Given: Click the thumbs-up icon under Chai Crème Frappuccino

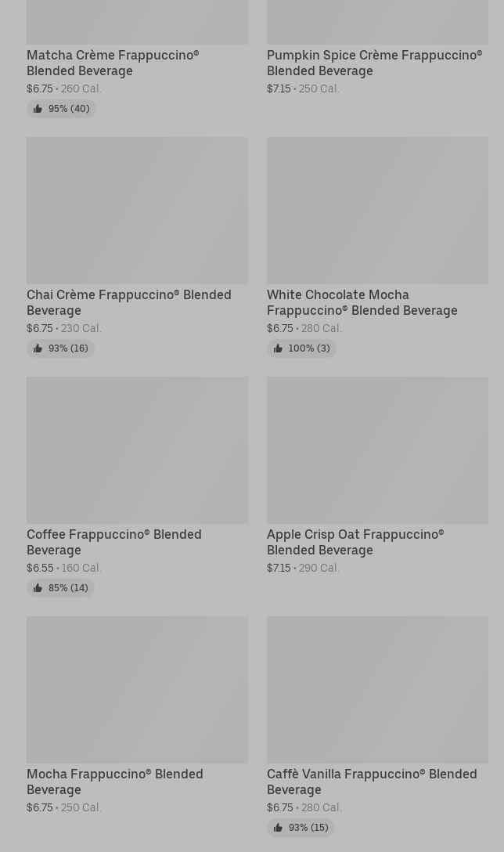Looking at the screenshot, I should click(x=38, y=348).
